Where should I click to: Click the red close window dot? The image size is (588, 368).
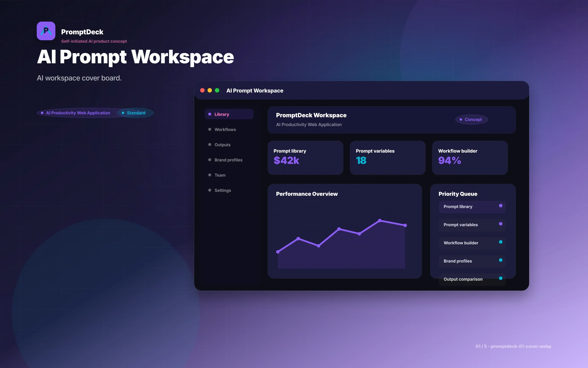[202, 90]
